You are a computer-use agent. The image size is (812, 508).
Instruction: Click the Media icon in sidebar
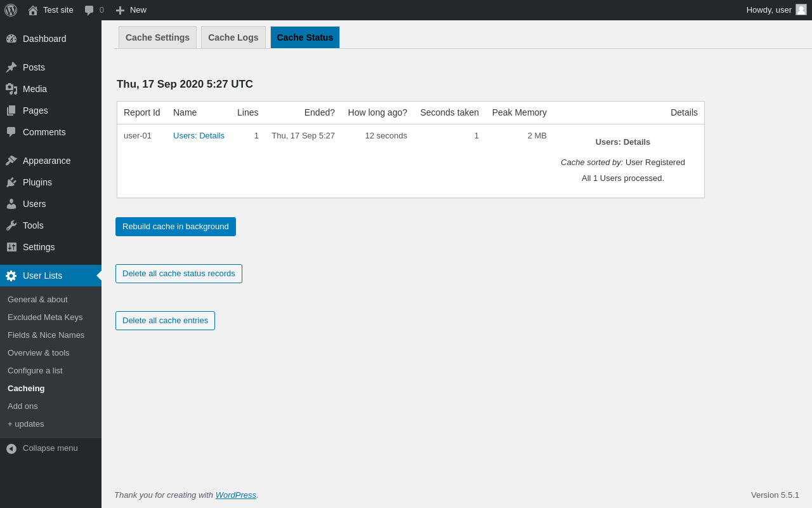pyautogui.click(x=11, y=89)
